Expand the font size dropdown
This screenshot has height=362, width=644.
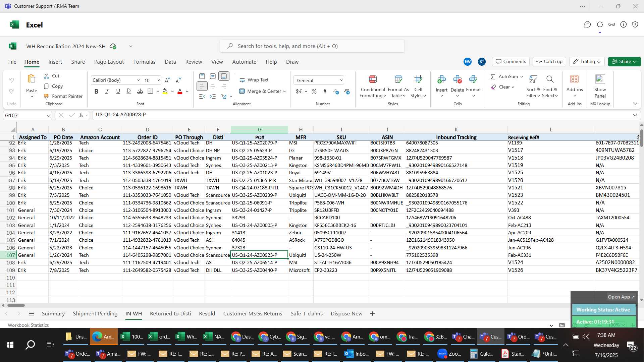coord(158,80)
